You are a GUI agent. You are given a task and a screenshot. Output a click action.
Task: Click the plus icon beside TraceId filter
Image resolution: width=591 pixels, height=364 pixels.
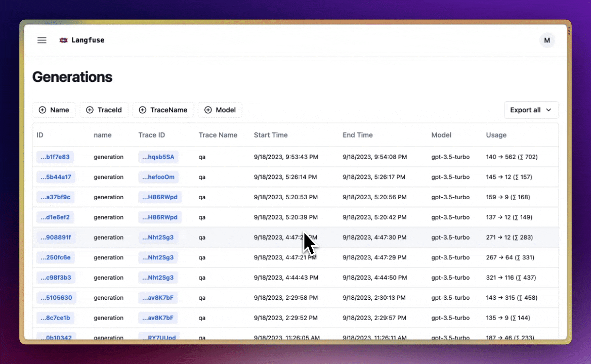(x=90, y=110)
